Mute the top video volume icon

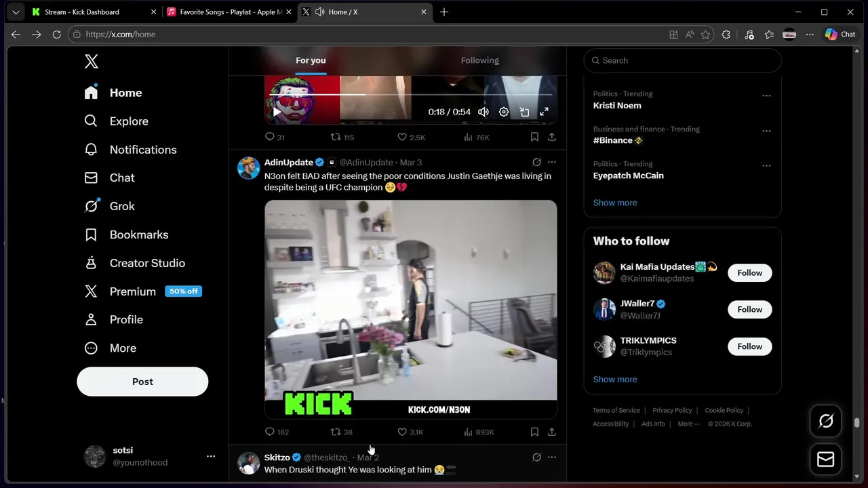(x=484, y=112)
